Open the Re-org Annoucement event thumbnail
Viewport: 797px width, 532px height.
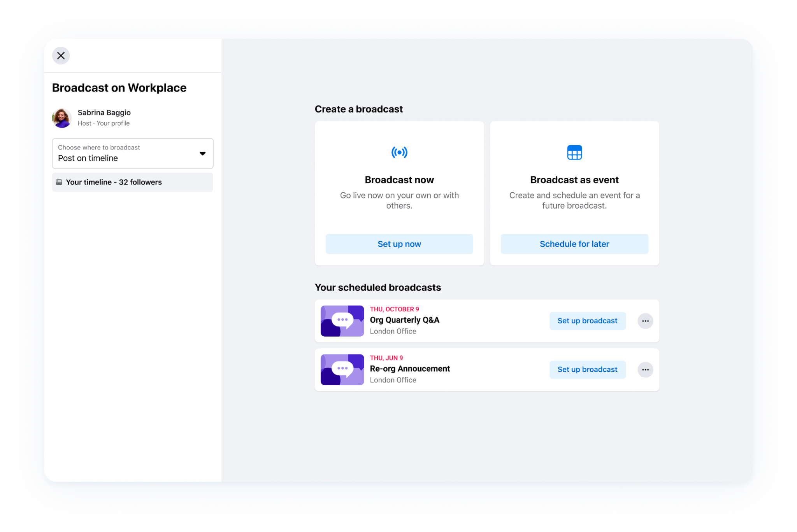pyautogui.click(x=342, y=370)
